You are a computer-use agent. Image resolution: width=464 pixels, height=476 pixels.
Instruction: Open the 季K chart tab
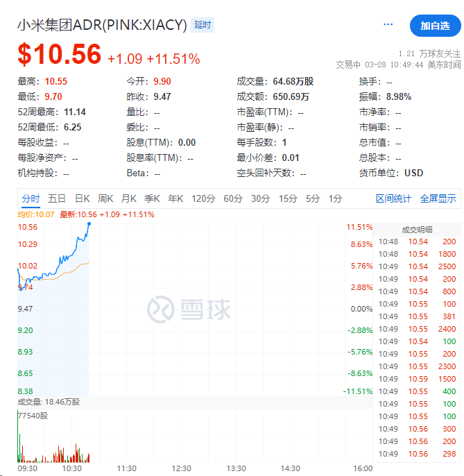(x=152, y=199)
